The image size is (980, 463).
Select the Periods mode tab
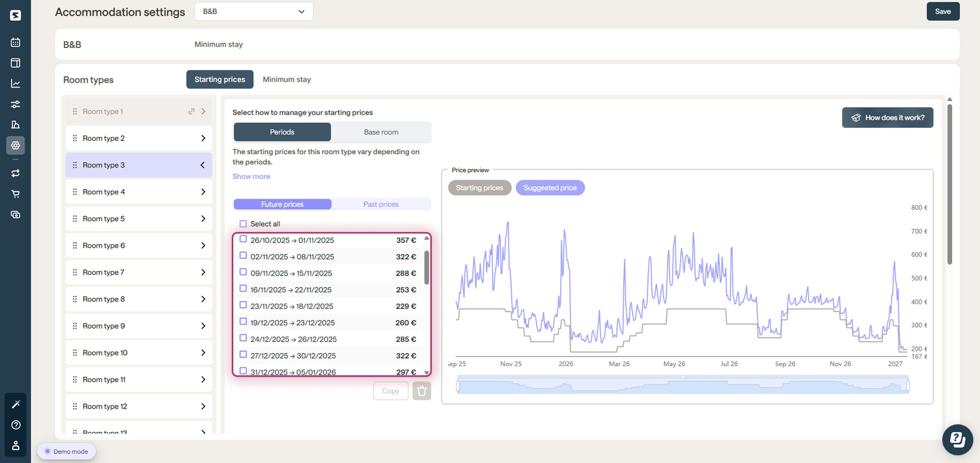(282, 132)
